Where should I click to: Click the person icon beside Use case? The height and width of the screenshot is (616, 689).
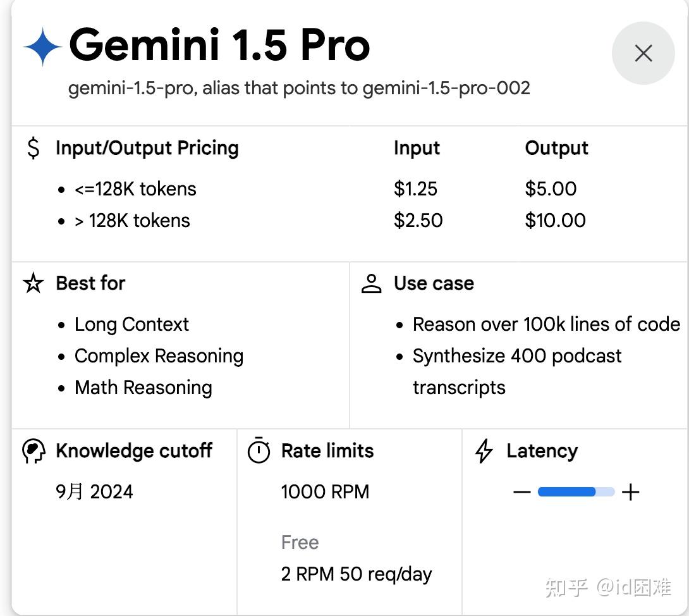[x=371, y=283]
